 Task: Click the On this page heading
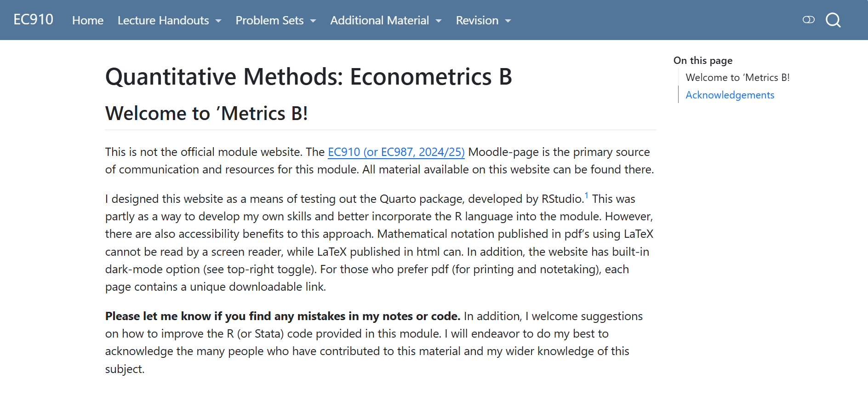pos(702,61)
